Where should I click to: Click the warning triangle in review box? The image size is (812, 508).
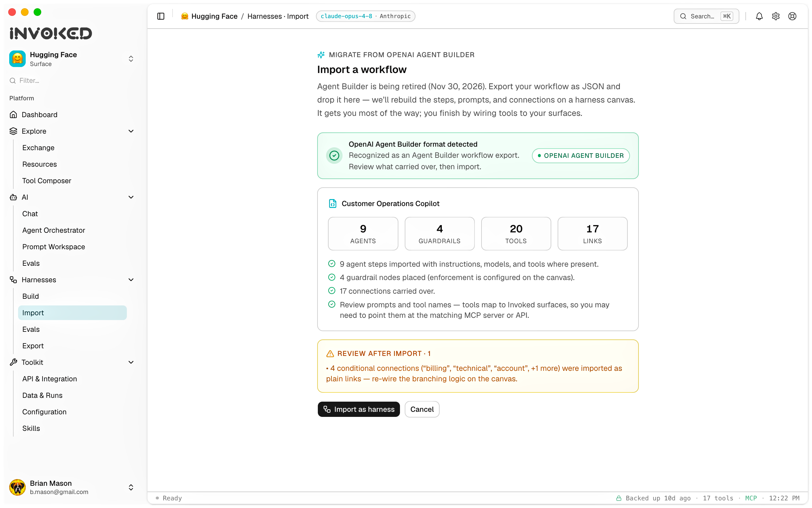tap(330, 354)
